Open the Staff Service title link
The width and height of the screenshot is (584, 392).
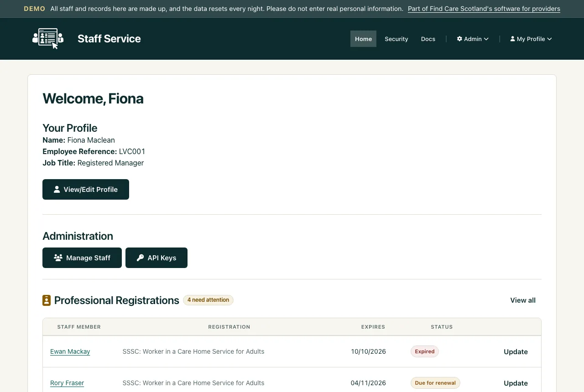(x=109, y=39)
